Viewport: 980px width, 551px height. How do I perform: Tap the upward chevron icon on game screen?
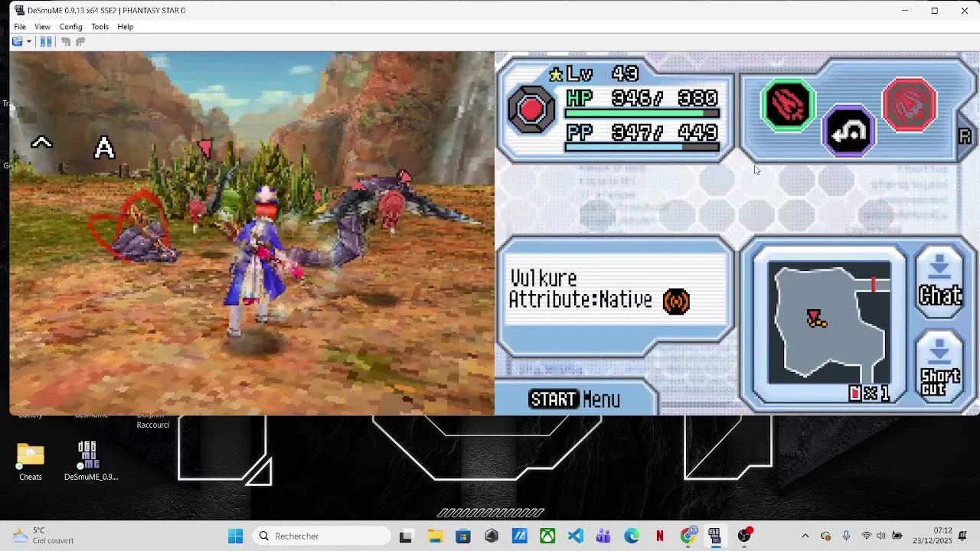coord(41,142)
